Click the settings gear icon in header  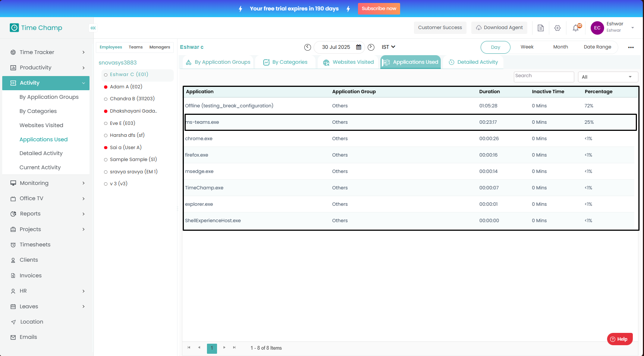point(557,28)
